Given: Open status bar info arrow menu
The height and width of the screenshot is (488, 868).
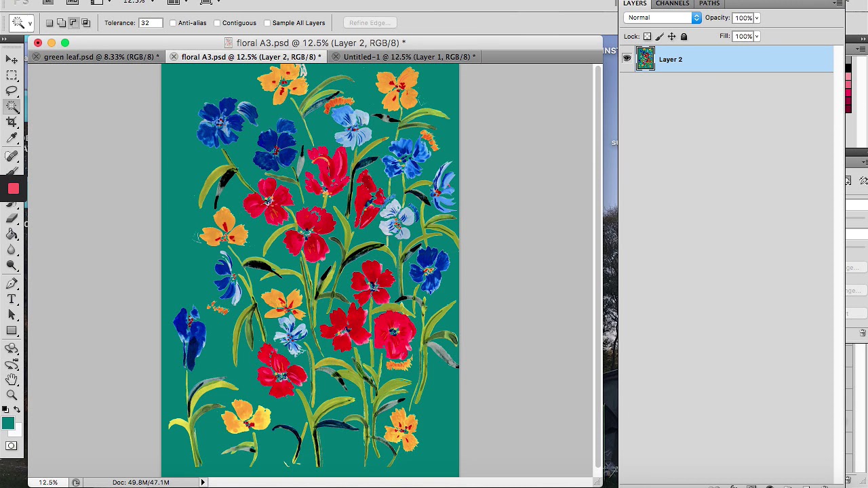Looking at the screenshot, I should (202, 482).
